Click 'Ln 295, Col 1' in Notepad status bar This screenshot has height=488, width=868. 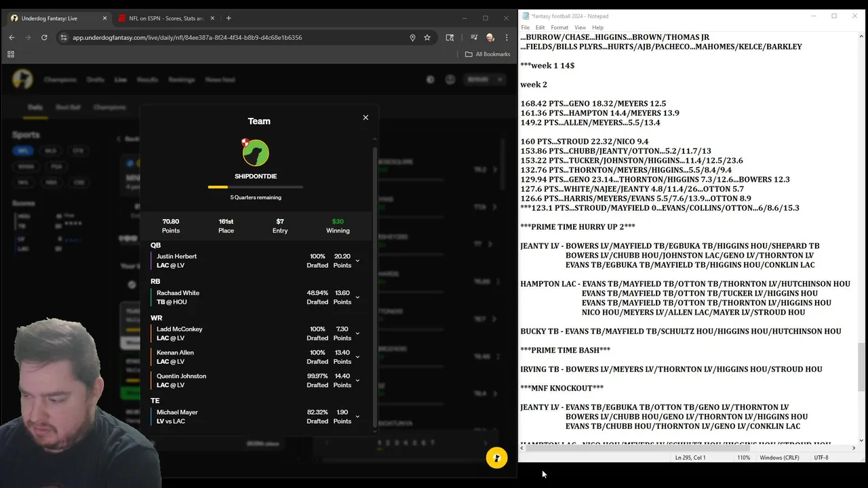pyautogui.click(x=690, y=457)
